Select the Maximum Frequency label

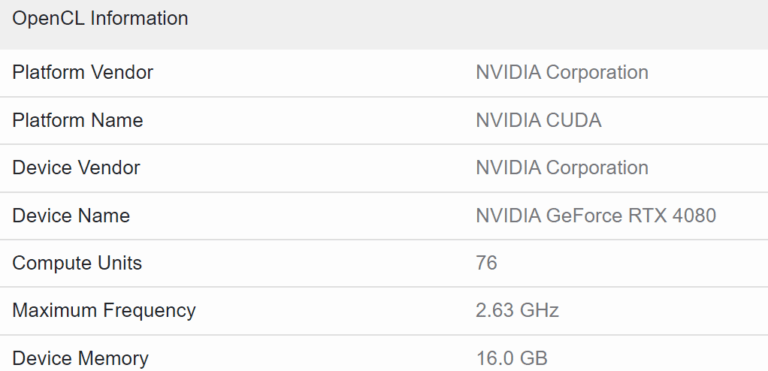click(104, 311)
